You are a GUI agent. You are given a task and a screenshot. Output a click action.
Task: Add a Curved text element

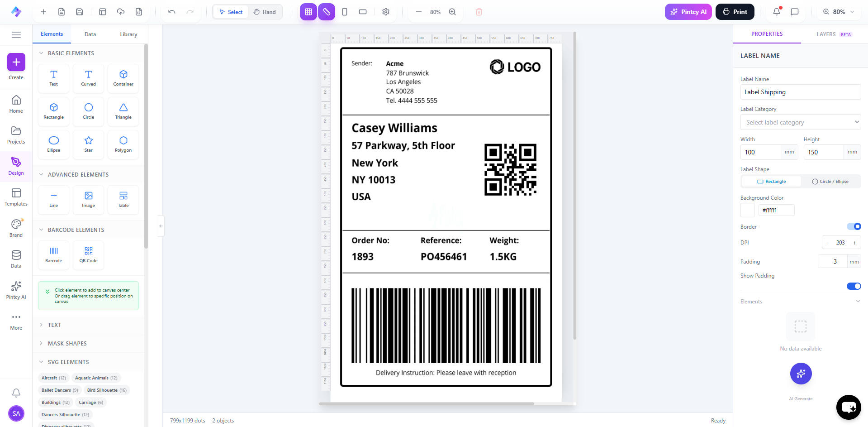[x=88, y=78]
